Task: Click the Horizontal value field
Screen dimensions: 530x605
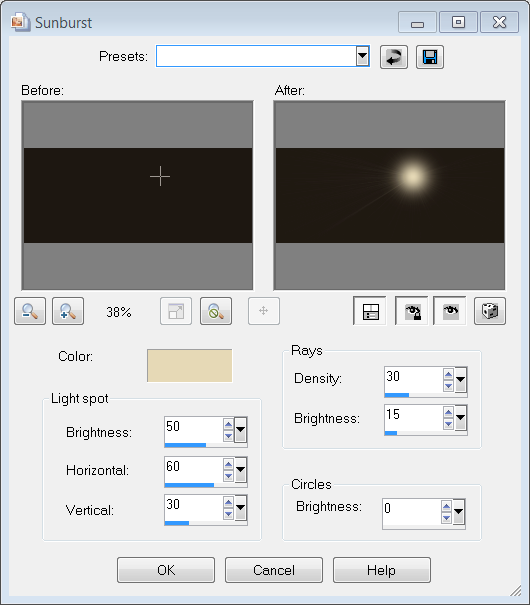Action: pyautogui.click(x=194, y=469)
